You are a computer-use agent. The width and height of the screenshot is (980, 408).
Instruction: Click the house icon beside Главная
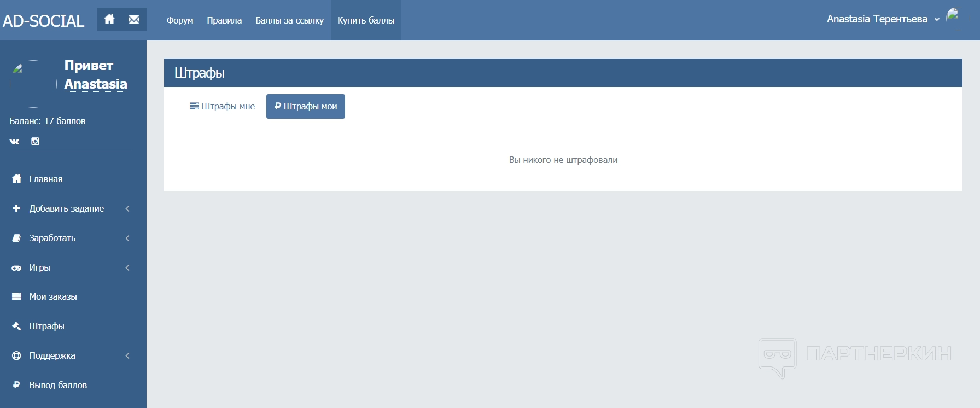(x=16, y=178)
